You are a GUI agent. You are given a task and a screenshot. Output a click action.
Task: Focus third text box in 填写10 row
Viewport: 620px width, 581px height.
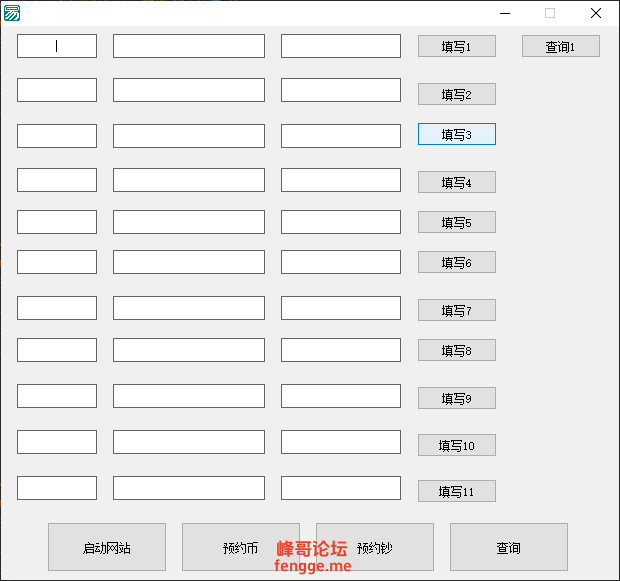341,442
